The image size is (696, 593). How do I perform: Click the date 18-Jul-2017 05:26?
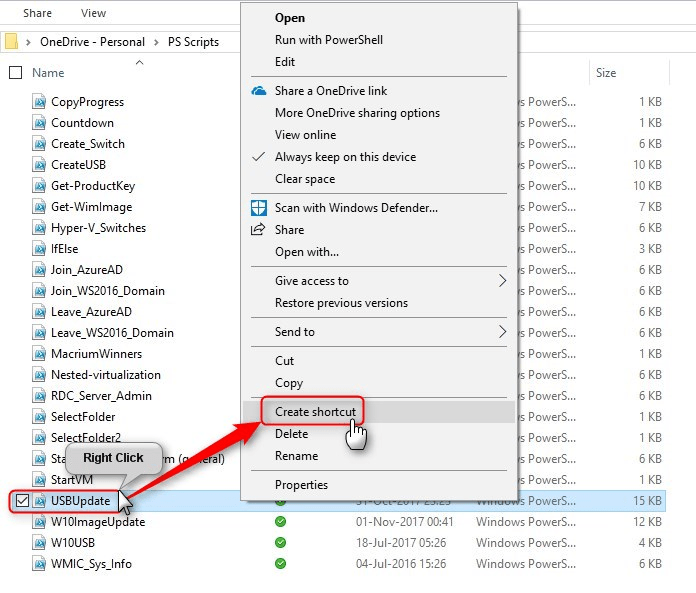401,542
